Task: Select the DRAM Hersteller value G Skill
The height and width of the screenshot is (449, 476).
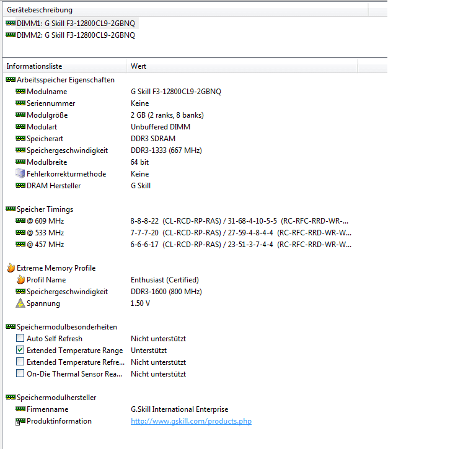Action: [141, 186]
